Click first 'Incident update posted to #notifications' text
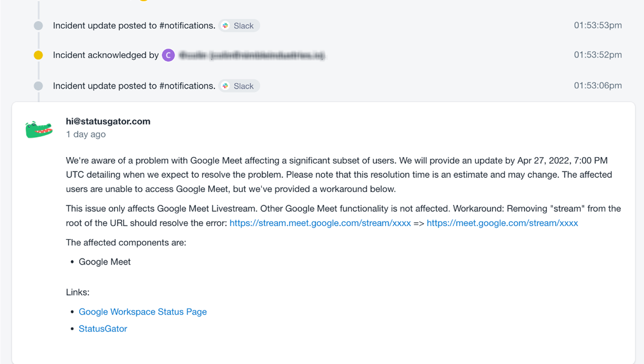The width and height of the screenshot is (644, 364). (x=134, y=26)
